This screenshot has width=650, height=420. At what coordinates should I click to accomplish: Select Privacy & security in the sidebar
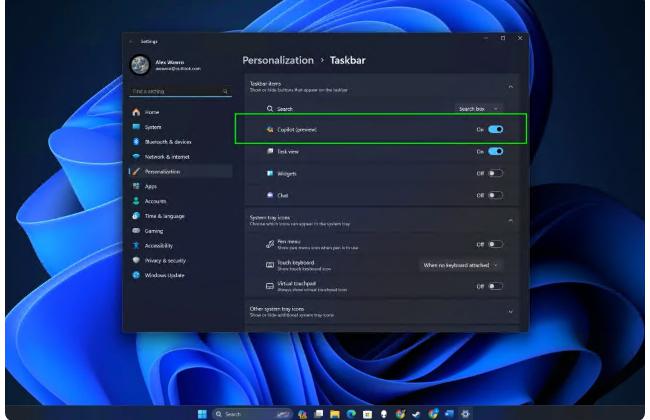coord(167,260)
